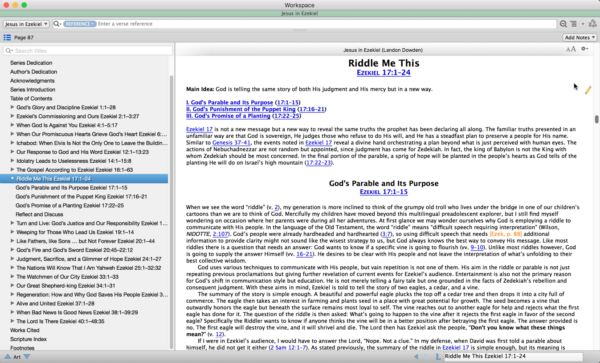Select The Watchmen of Our City Ezekiel 33:1-33
The image size is (600, 363).
tap(67, 277)
